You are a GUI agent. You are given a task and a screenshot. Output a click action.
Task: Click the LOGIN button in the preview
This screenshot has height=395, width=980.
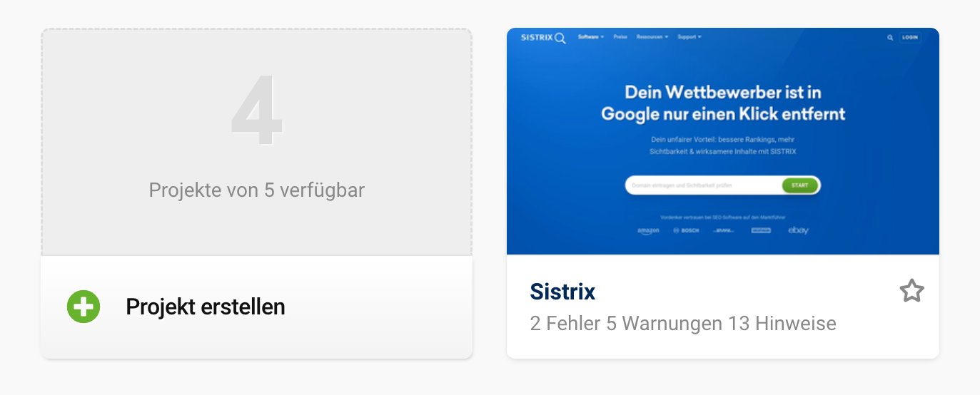910,37
